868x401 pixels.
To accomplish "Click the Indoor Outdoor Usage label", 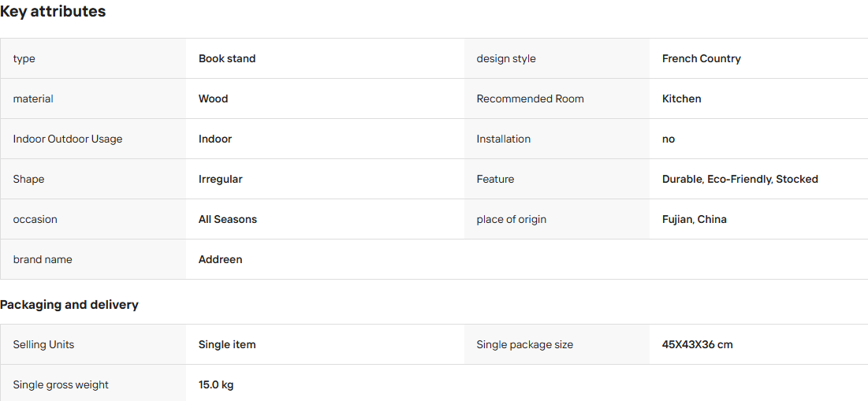I will [68, 139].
